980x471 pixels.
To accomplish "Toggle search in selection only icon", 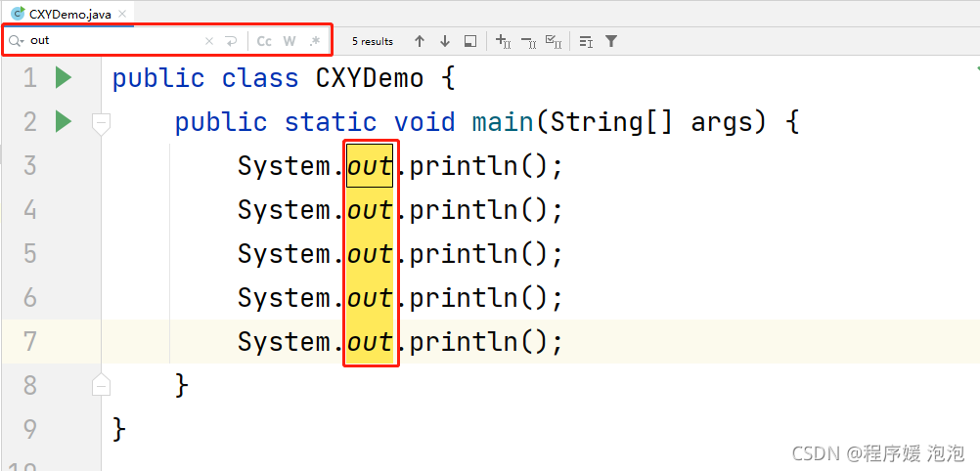I will coord(470,41).
